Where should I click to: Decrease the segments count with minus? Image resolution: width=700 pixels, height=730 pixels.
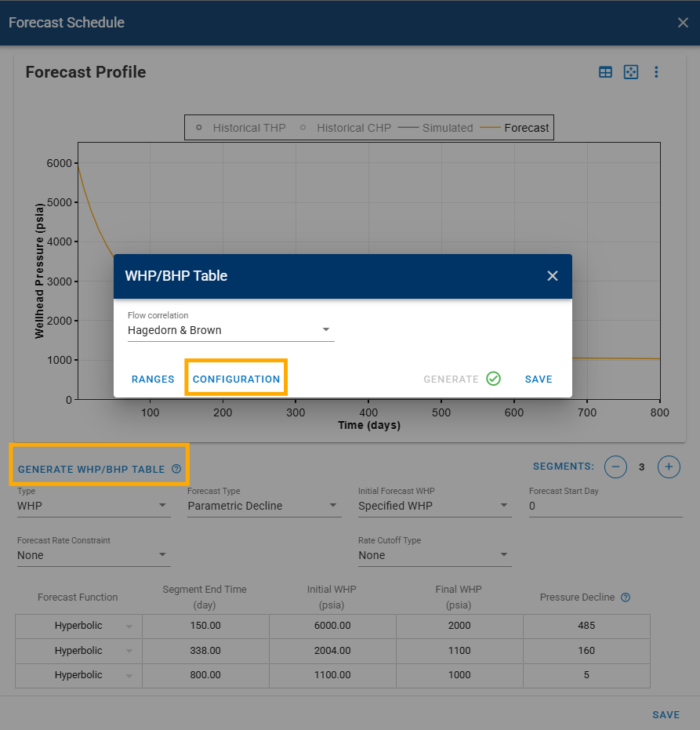click(615, 467)
